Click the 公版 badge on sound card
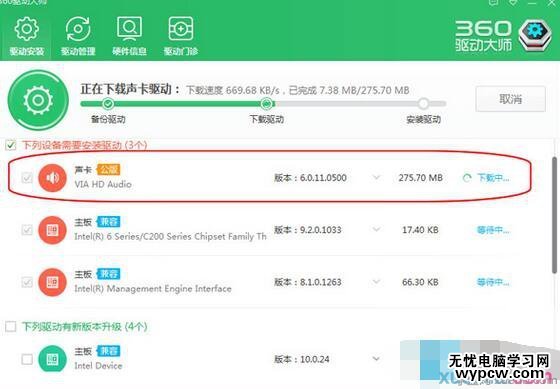This screenshot has width=560, height=389. (x=108, y=169)
